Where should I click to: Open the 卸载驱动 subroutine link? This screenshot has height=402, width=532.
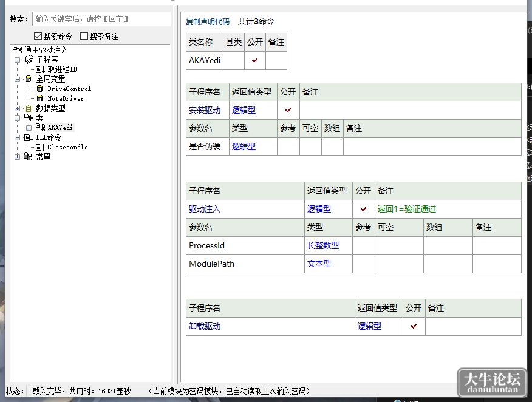pos(205,326)
